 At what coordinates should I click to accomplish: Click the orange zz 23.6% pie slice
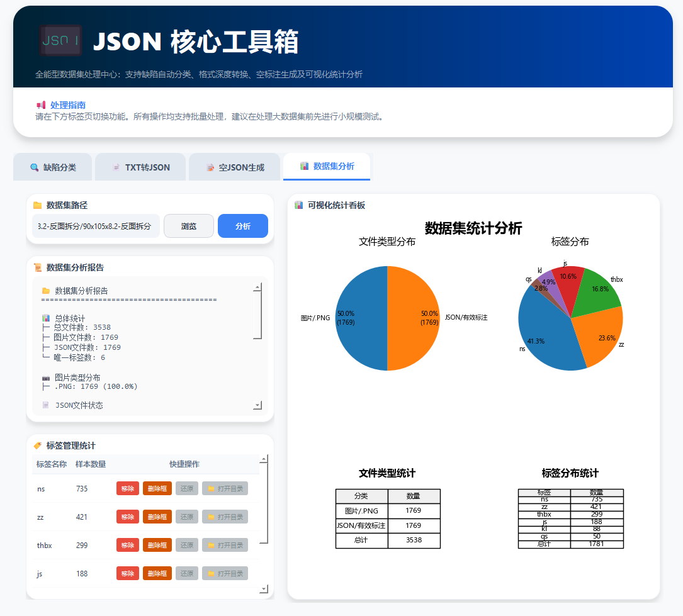(x=599, y=335)
